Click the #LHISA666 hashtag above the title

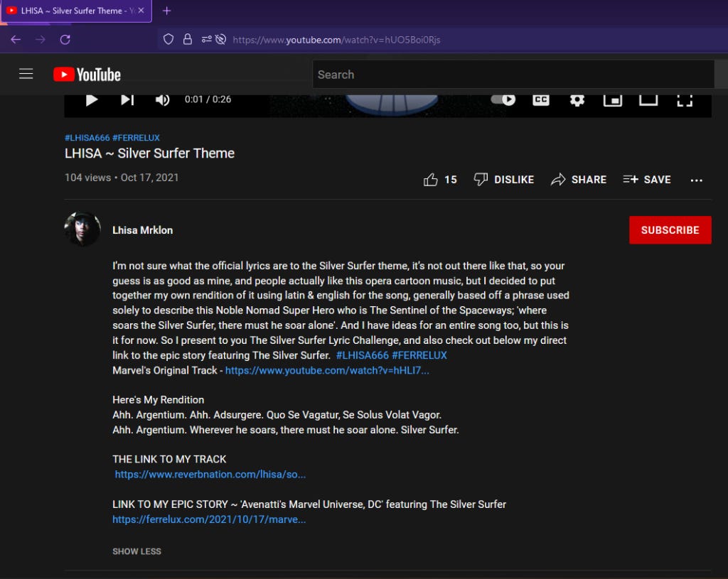coord(87,138)
